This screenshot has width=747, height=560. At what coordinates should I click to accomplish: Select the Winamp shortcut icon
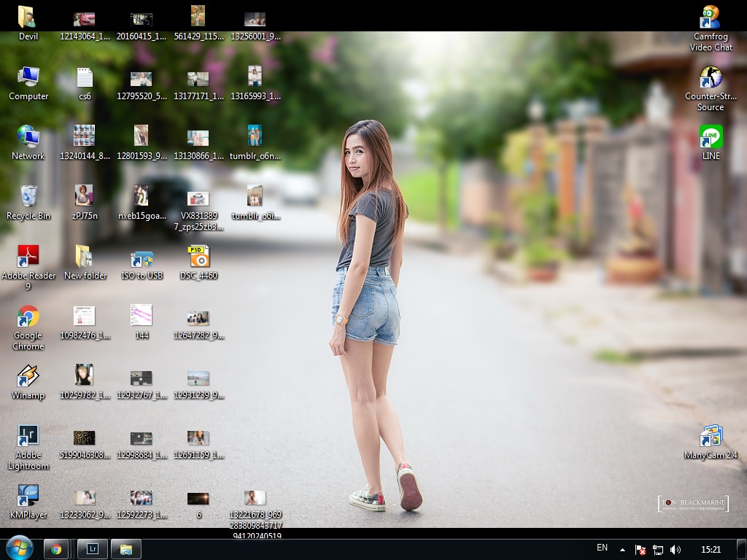pos(28,377)
